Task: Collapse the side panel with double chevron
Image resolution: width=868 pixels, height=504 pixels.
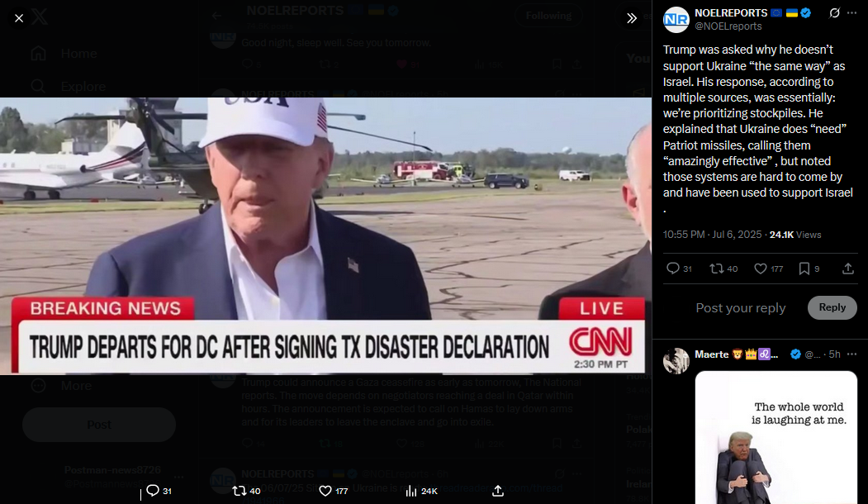Action: [x=632, y=18]
